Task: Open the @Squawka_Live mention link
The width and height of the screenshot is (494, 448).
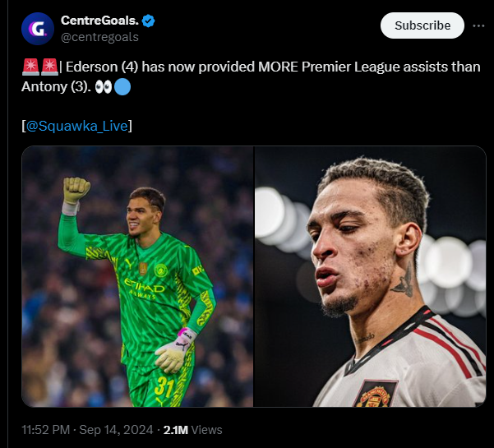Action: (77, 126)
